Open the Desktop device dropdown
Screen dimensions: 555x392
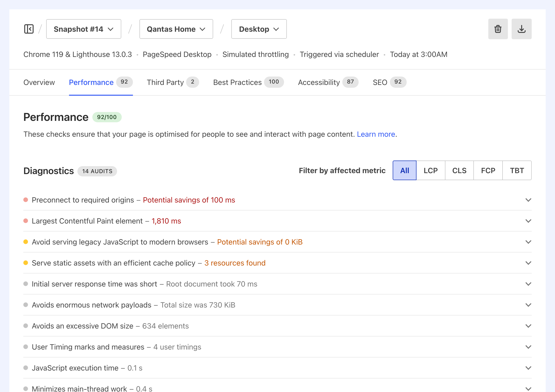click(x=259, y=29)
